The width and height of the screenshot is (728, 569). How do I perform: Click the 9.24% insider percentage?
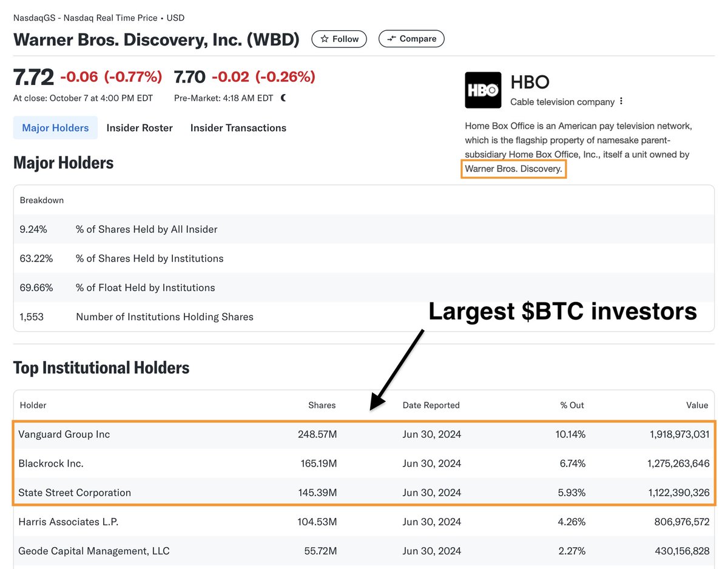click(33, 229)
